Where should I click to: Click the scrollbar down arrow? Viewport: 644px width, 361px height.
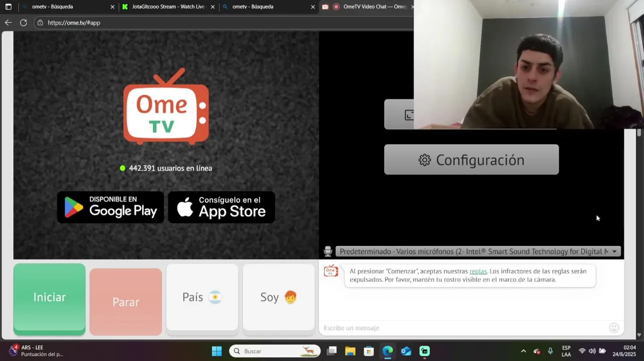pyautogui.click(x=639, y=334)
